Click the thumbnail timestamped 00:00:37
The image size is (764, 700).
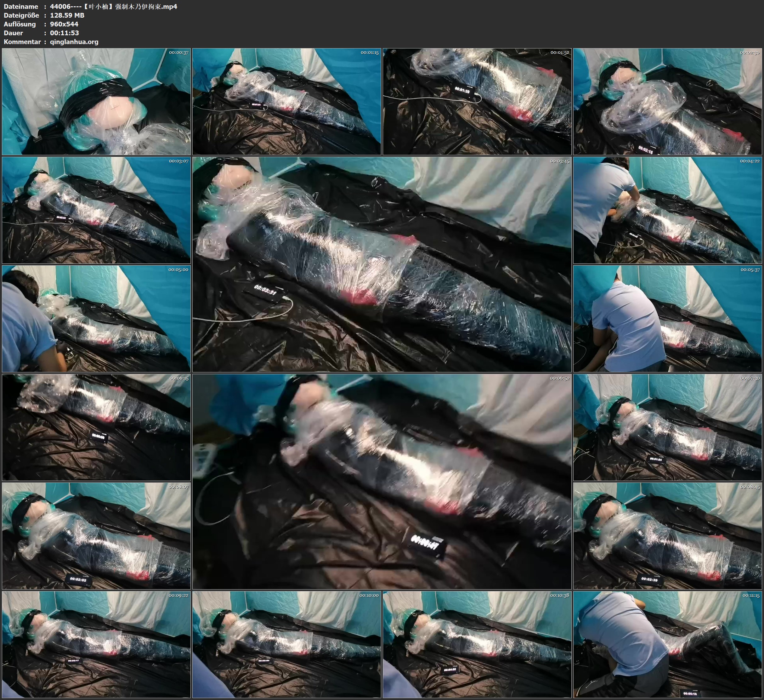96,102
